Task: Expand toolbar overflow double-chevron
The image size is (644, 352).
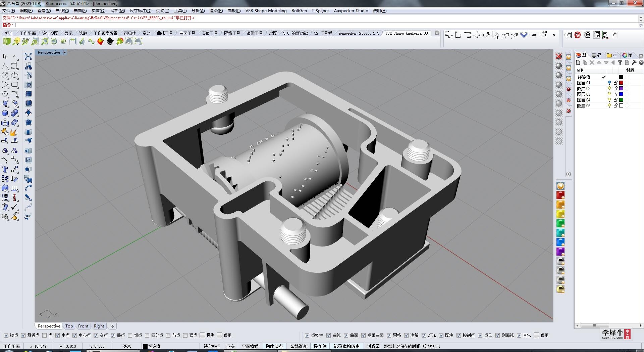Action: coord(554,35)
